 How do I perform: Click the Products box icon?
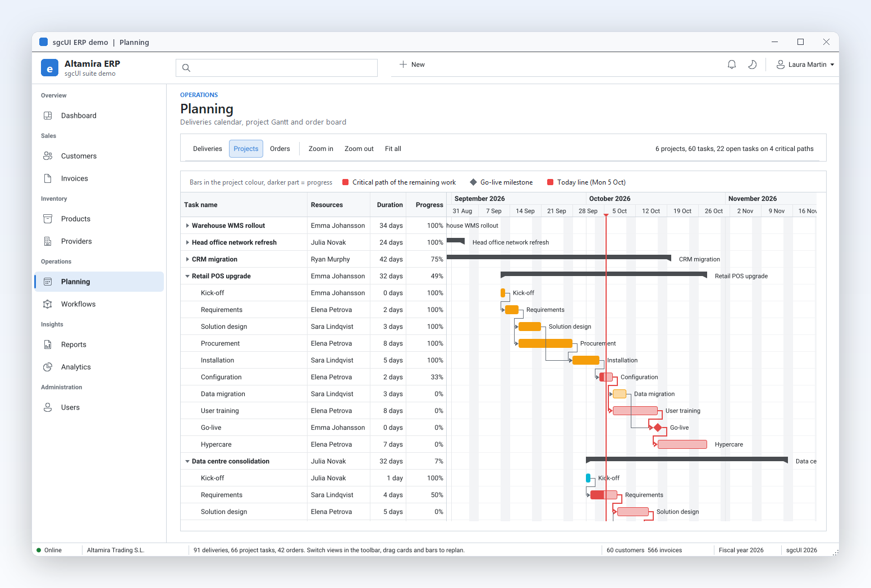(48, 219)
